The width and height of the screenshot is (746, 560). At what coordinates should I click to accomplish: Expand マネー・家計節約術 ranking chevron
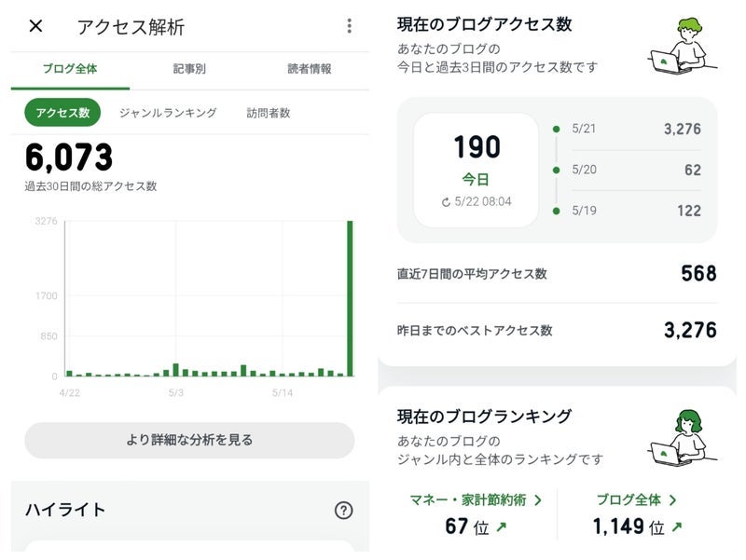pos(537,500)
